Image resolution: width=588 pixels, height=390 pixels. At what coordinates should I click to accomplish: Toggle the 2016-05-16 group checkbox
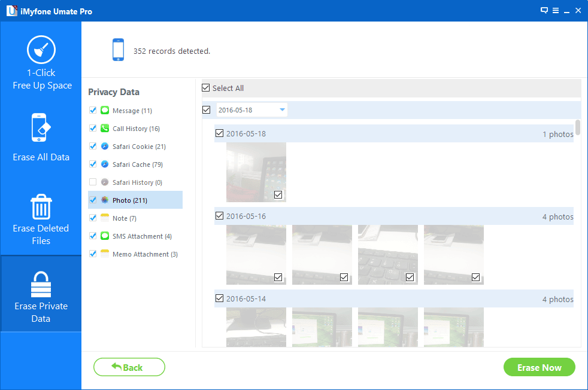[x=219, y=216]
